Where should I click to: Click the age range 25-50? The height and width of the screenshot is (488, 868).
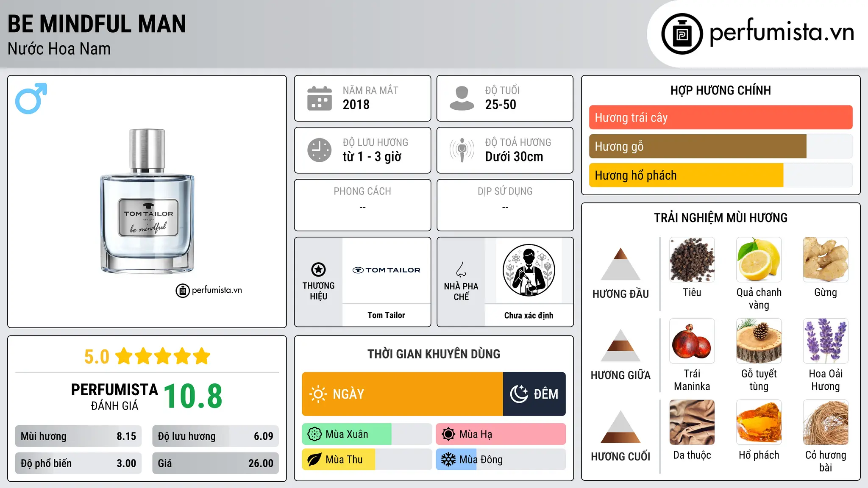click(501, 105)
